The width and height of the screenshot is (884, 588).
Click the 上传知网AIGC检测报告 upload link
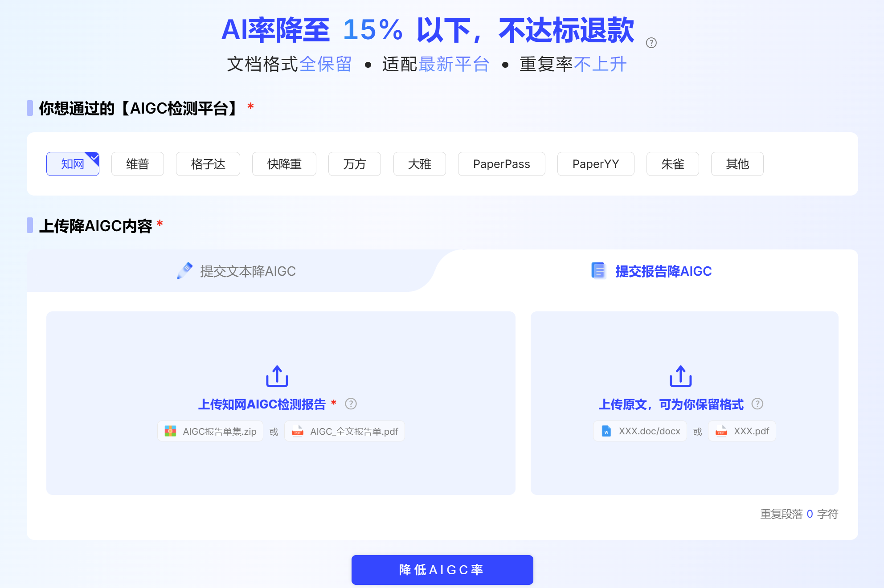click(x=262, y=404)
